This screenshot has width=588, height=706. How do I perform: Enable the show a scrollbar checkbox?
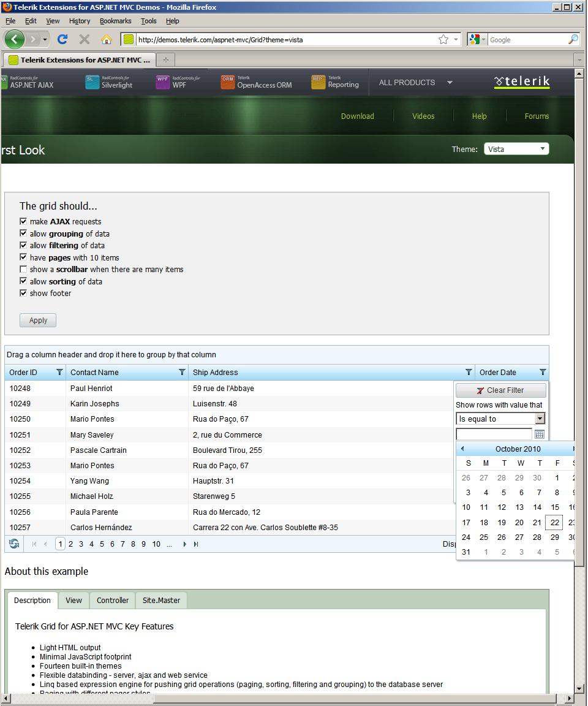[x=23, y=269]
